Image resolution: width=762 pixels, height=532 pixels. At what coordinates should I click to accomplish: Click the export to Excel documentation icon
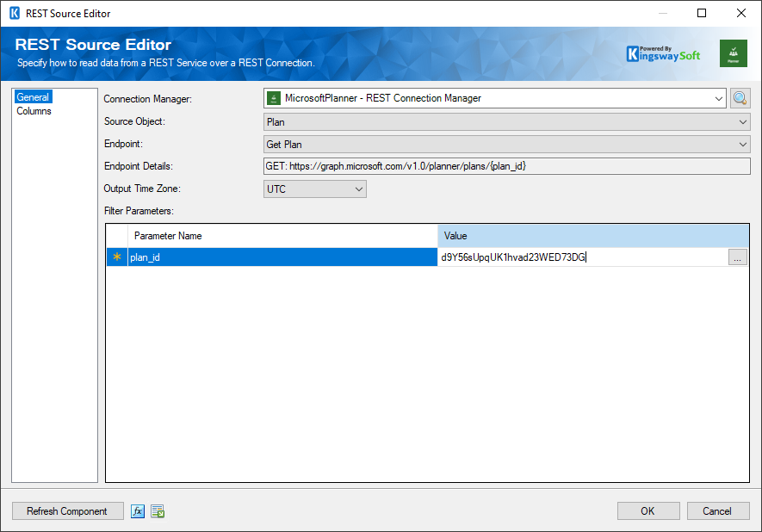pos(158,510)
